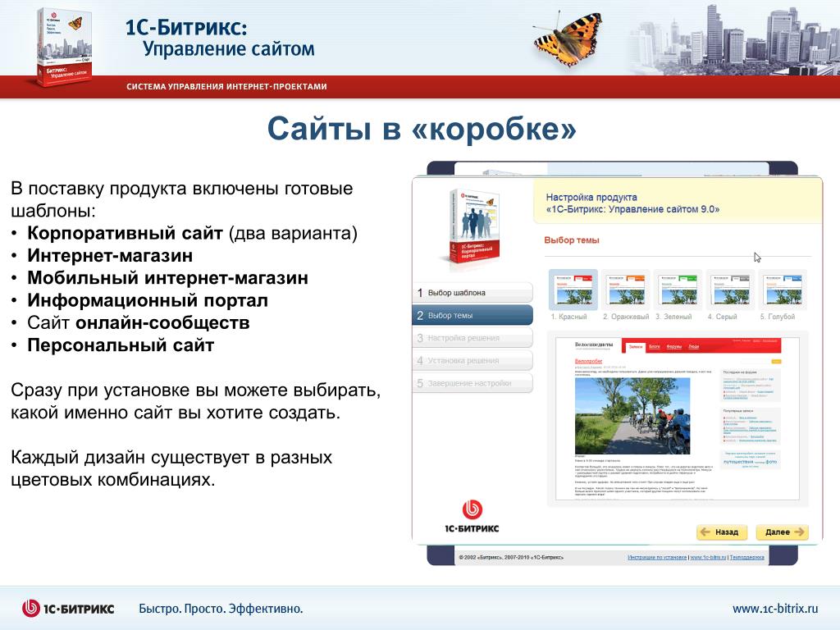840x630 pixels.
Task: Click 'Настройка продукта' title text
Action: click(591, 197)
